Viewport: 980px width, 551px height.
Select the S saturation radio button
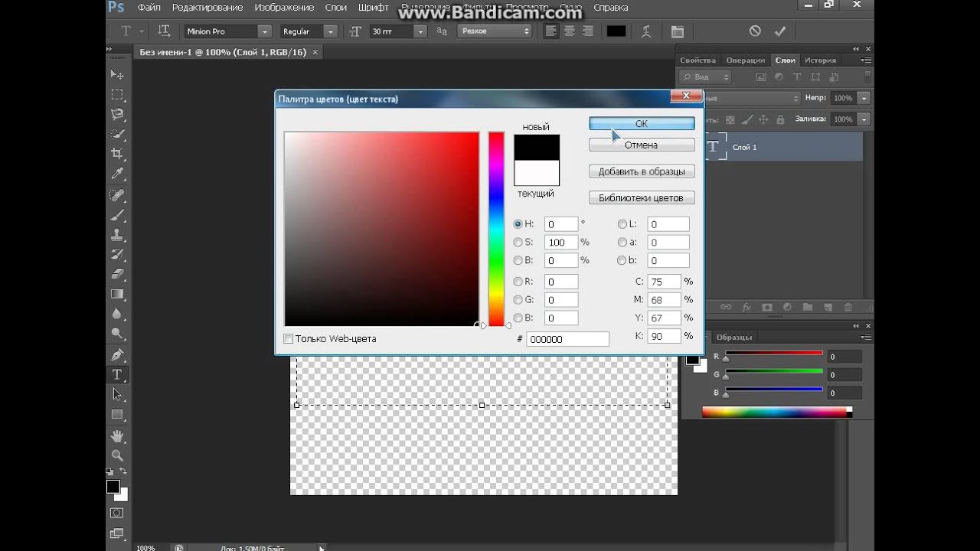tap(518, 242)
